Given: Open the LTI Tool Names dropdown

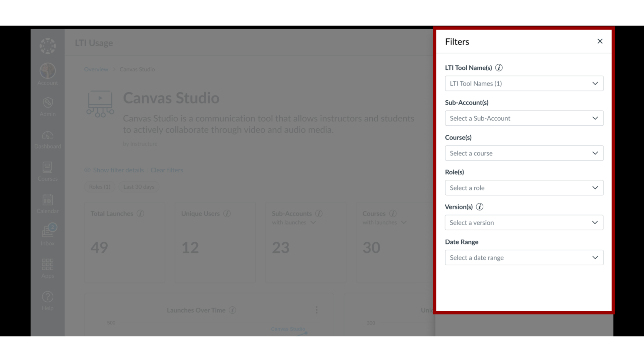Looking at the screenshot, I should click(524, 83).
